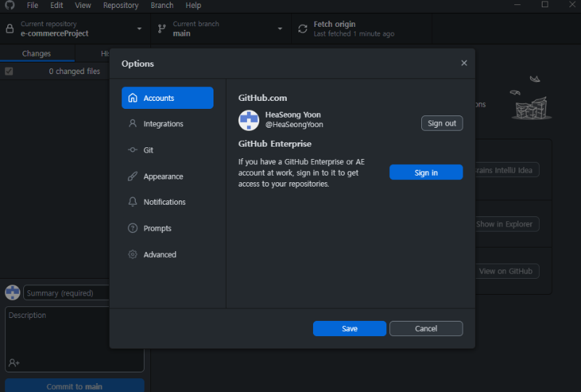Viewport: 581px width, 392px height.
Task: Click the add co-authors icon in Description box
Action: click(x=14, y=363)
